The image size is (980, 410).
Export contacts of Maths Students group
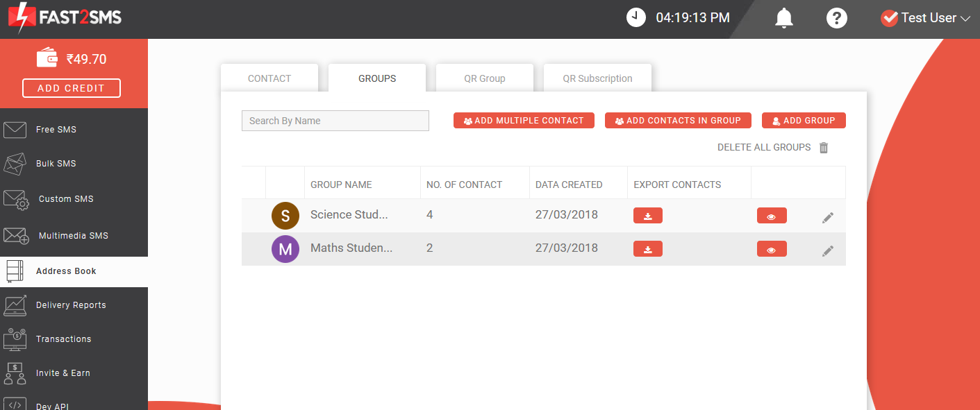pos(648,249)
